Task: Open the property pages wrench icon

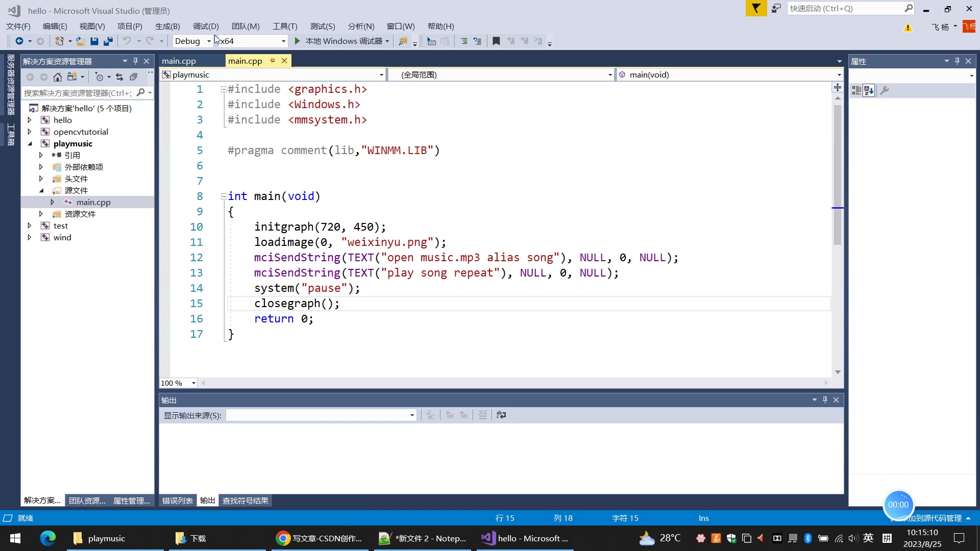Action: click(885, 90)
